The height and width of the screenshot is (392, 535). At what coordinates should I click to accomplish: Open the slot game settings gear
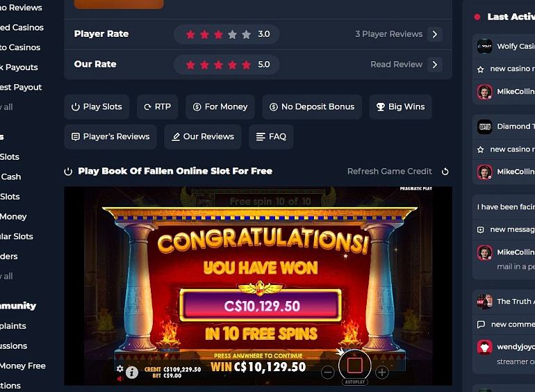[x=120, y=368]
